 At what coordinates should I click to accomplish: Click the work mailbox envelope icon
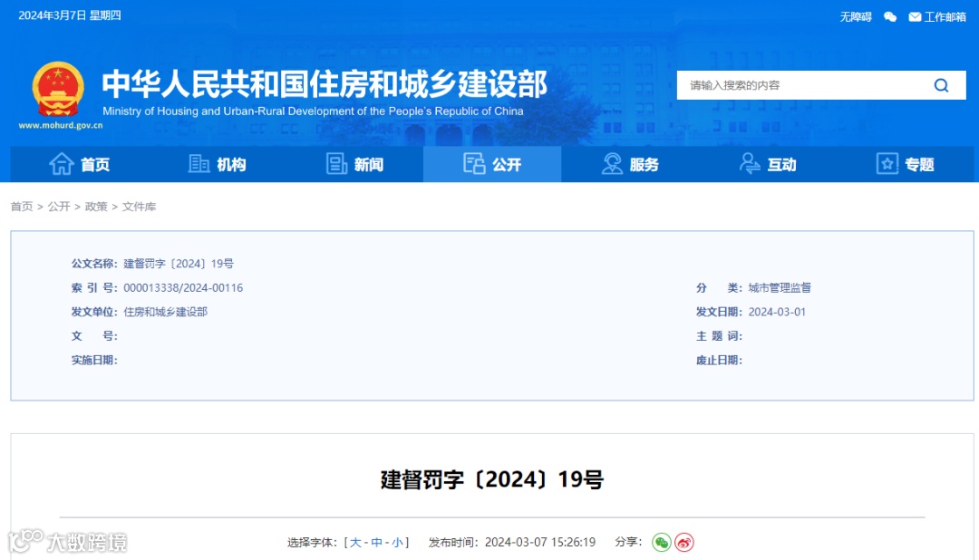(915, 17)
